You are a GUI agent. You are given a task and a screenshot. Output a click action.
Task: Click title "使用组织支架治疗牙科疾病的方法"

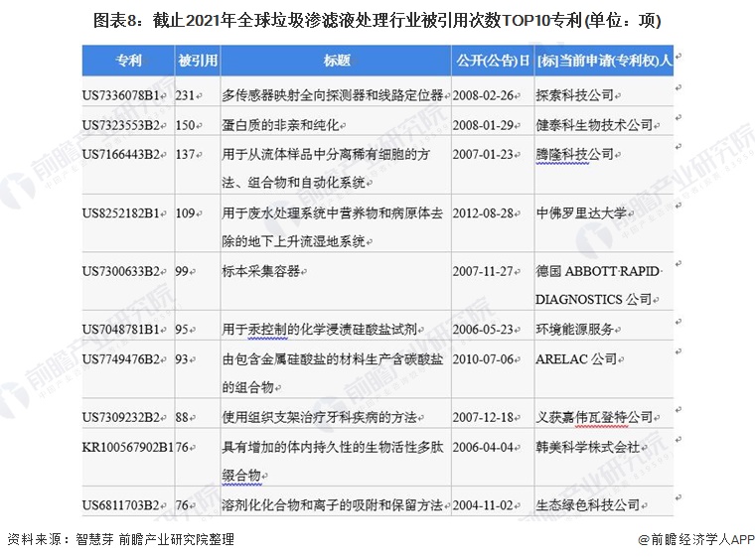(319, 417)
